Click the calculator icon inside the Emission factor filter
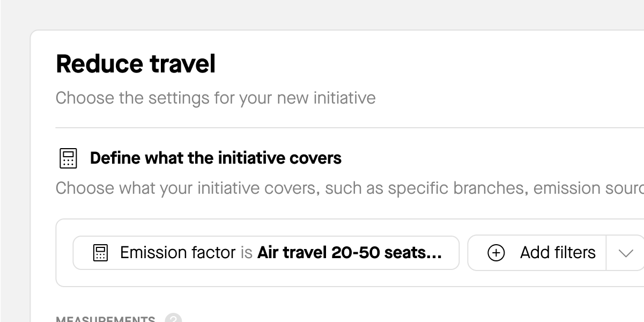The image size is (644, 322). point(100,253)
